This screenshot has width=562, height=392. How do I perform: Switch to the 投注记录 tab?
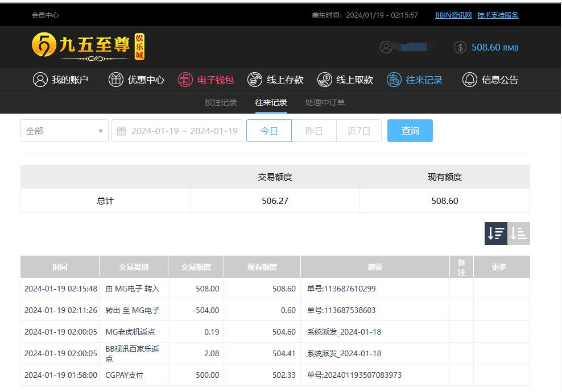(221, 102)
